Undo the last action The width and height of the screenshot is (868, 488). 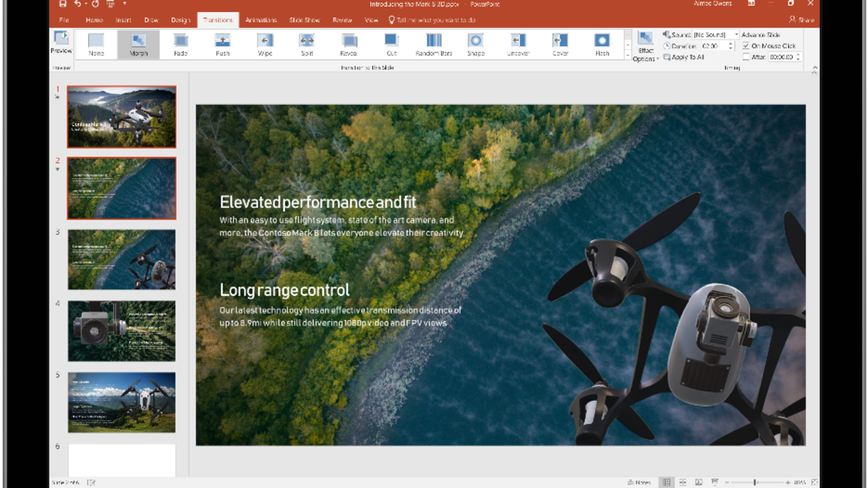pos(78,3)
